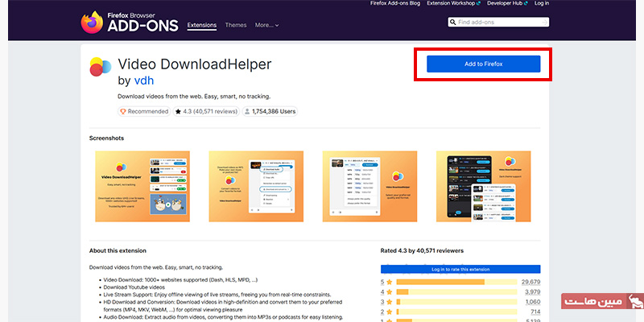Open the Extensions tab
Screen dimensions: 644x322
click(202, 25)
